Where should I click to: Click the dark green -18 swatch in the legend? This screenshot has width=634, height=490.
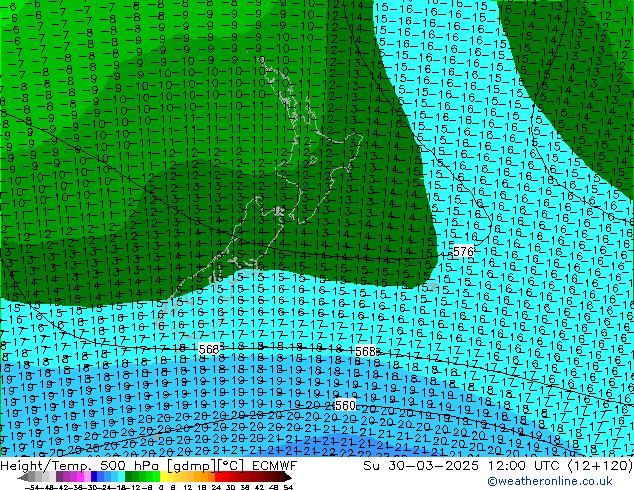click(129, 476)
